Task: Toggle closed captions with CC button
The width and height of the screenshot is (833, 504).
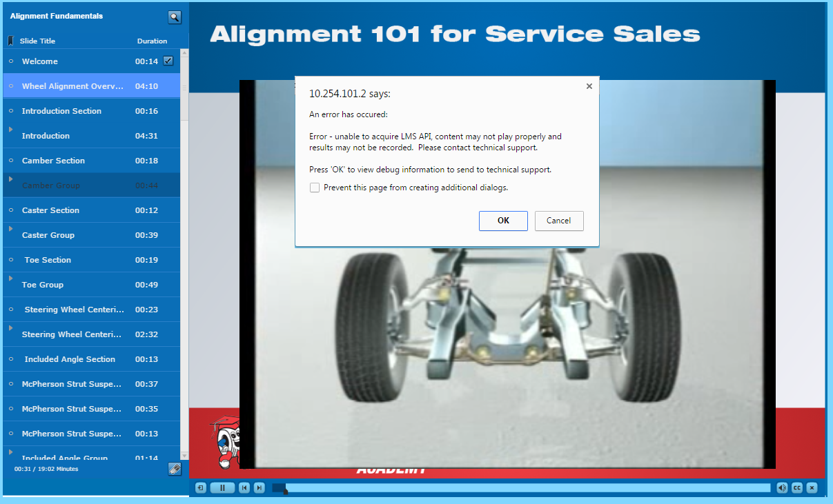Action: pos(797,488)
